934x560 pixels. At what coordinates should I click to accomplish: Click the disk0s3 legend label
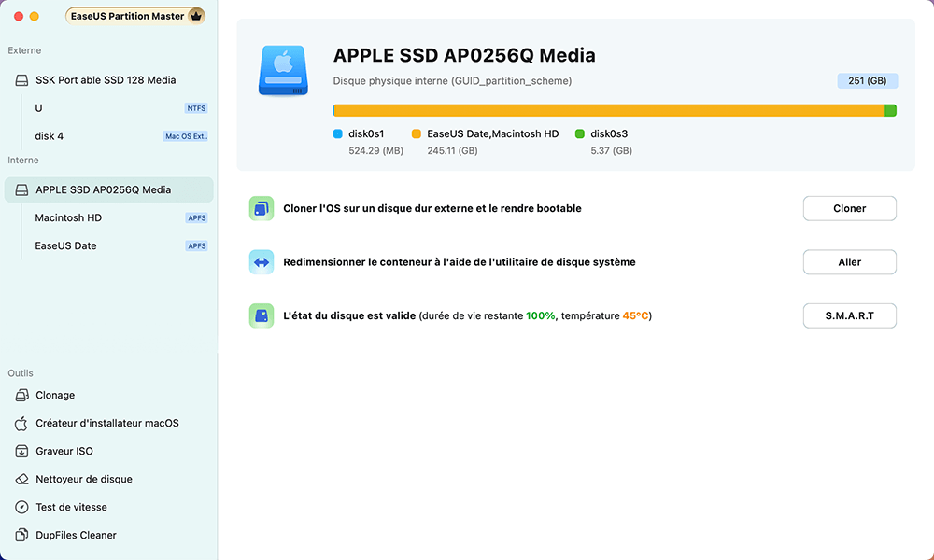[609, 133]
